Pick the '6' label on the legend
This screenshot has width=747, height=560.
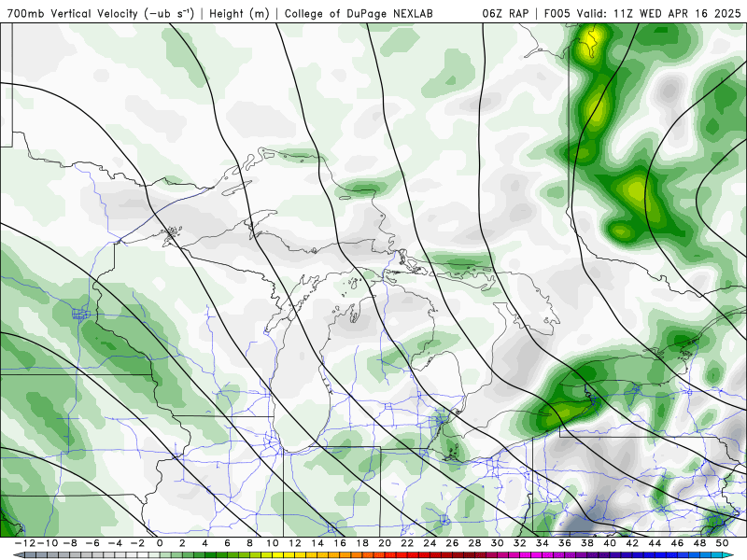227,543
